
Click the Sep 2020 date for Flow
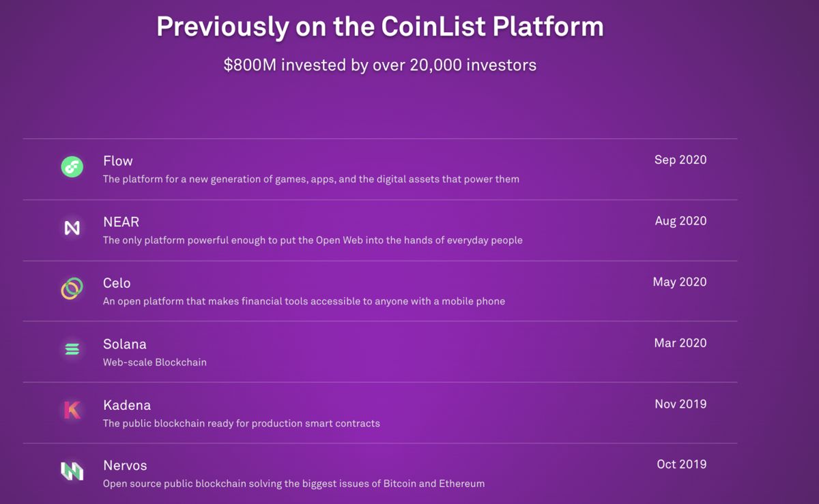pos(680,160)
